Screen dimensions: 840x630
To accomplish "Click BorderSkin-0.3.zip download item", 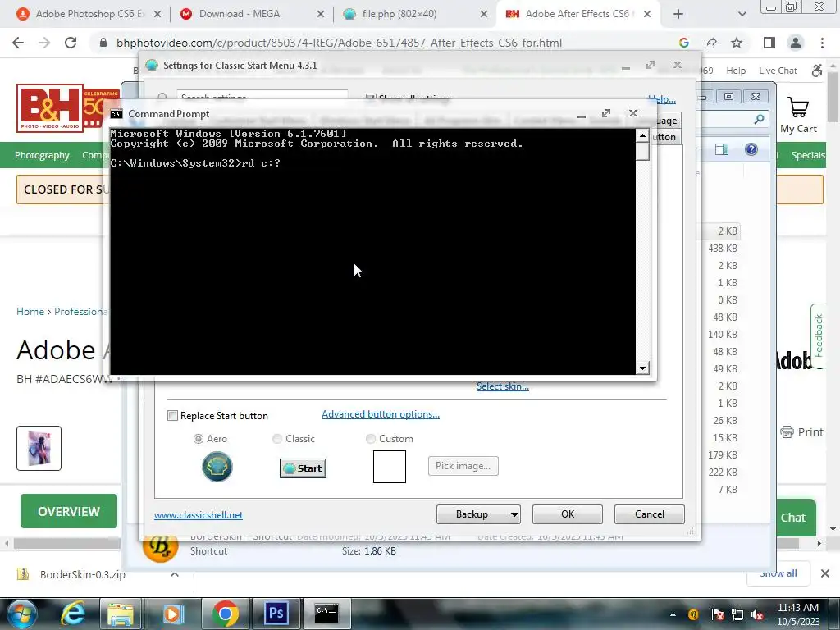I will tap(83, 574).
